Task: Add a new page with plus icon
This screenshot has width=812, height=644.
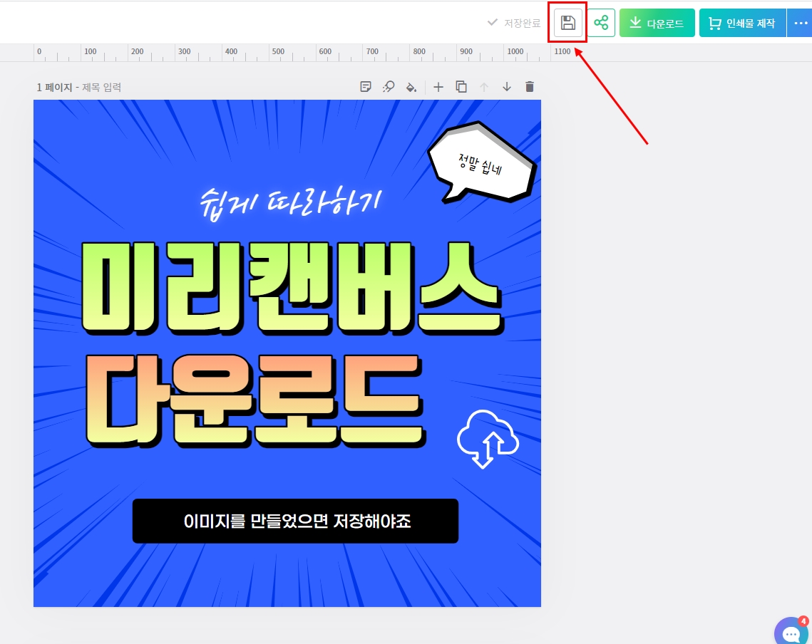Action: pos(438,87)
